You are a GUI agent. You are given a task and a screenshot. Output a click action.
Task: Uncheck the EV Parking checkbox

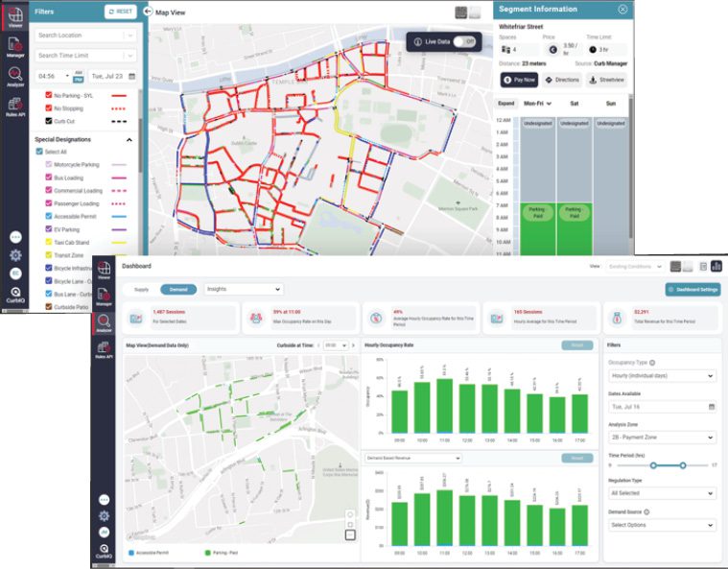[50, 230]
